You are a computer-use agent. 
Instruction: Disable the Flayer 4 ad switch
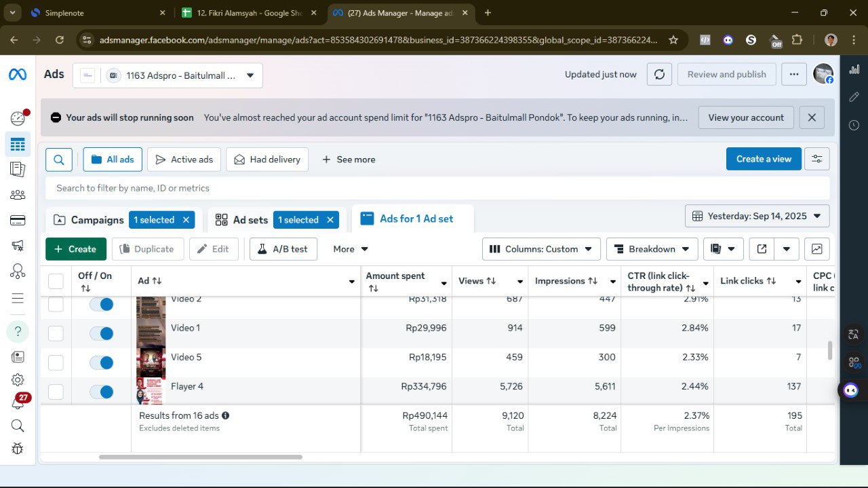click(x=101, y=392)
